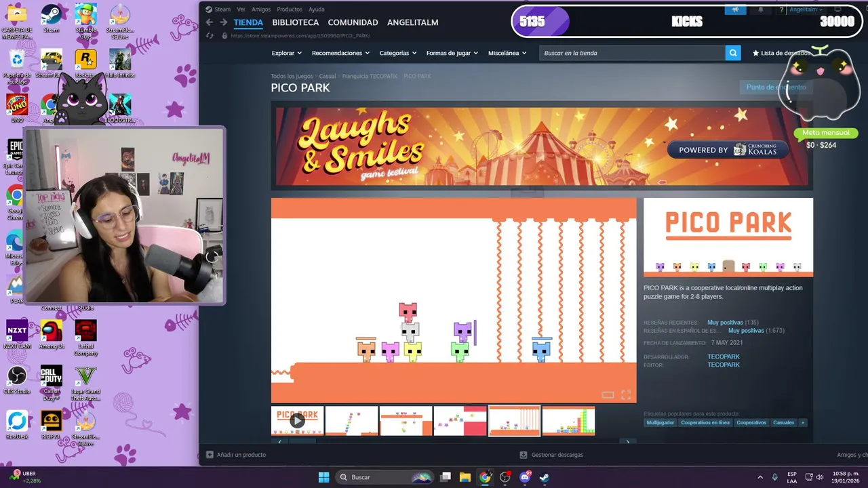
Task: Show hidden system tray icons
Action: point(759,477)
